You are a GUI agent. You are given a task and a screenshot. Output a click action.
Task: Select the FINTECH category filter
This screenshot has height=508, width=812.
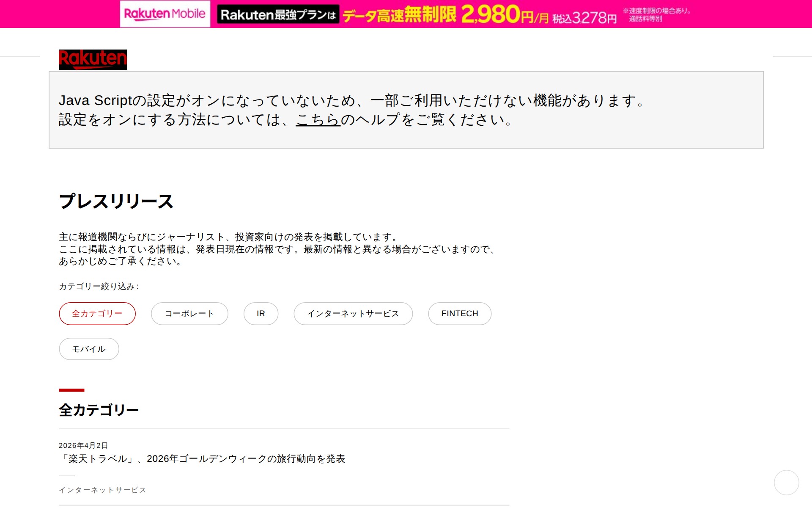pos(459,313)
